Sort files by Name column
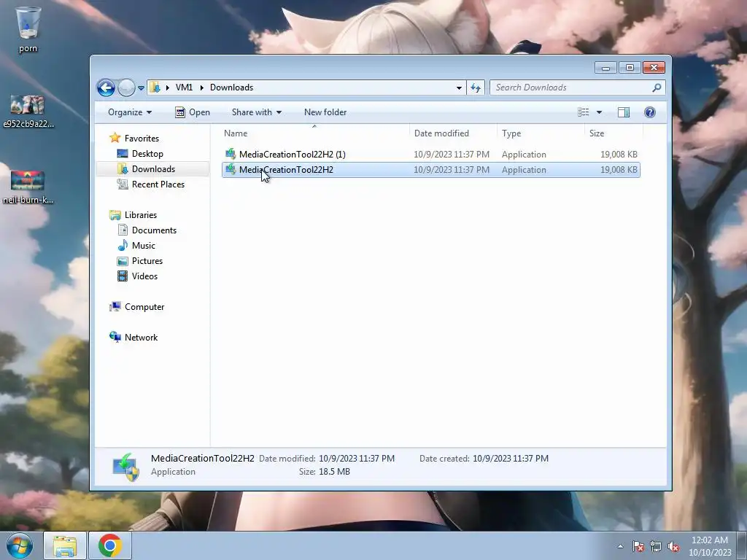The image size is (747, 560). point(314,133)
